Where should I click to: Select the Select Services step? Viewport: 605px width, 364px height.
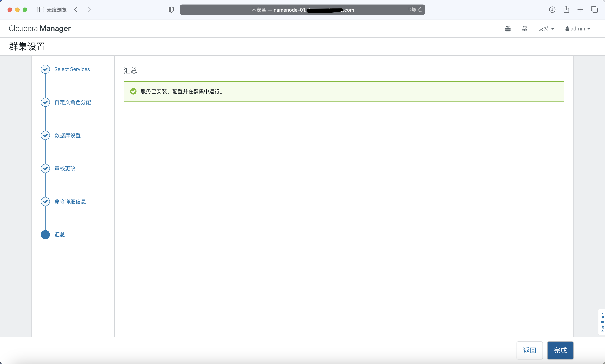(72, 69)
